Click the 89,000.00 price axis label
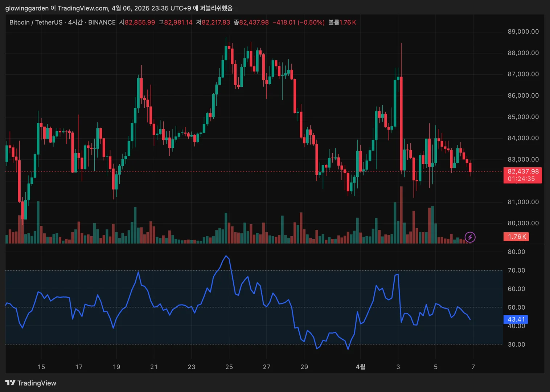 click(523, 32)
